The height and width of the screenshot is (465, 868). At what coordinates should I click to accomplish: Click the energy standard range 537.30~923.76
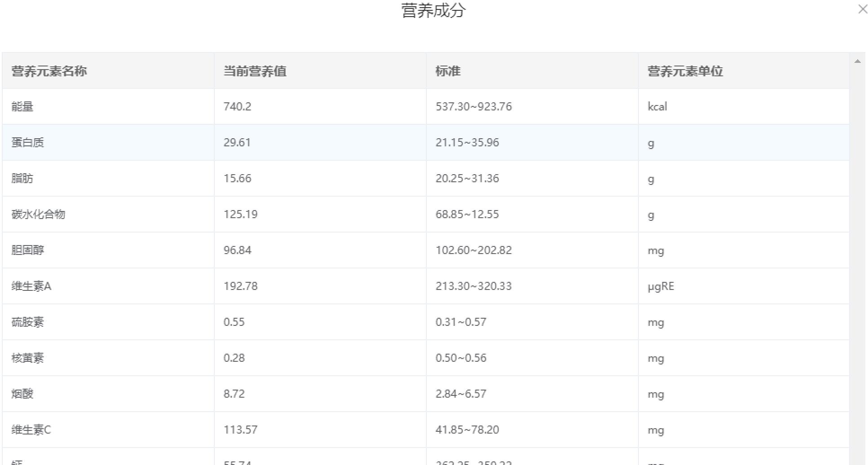474,107
